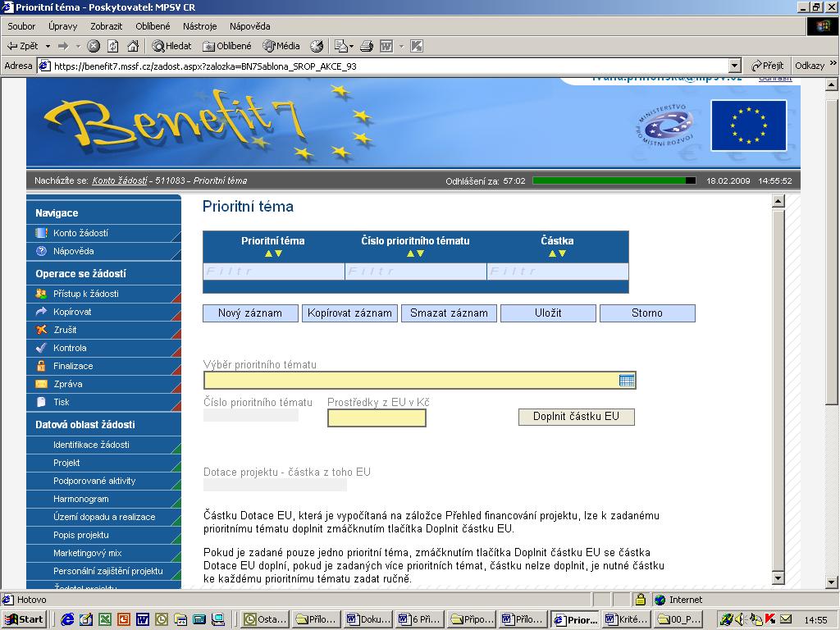Go to browser home page icon

(x=133, y=47)
